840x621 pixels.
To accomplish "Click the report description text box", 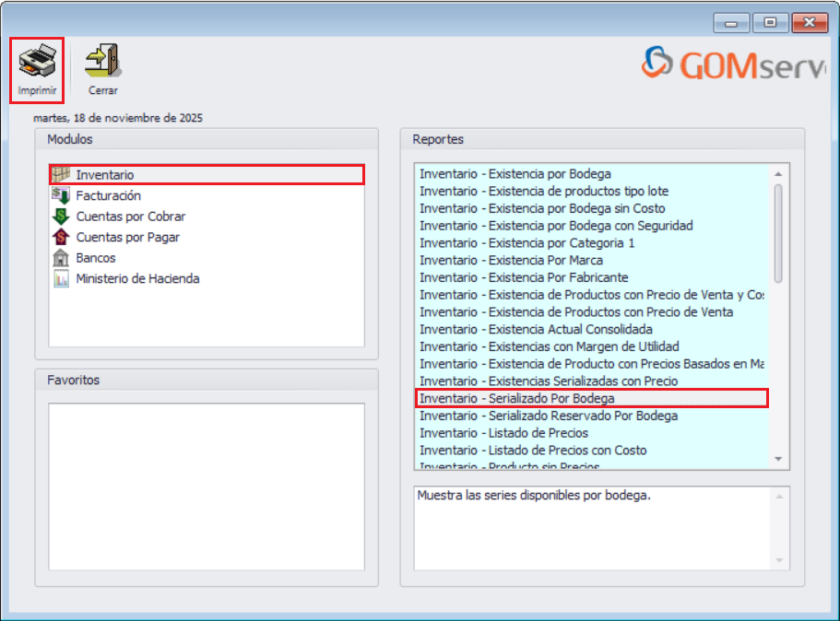I will (x=590, y=525).
